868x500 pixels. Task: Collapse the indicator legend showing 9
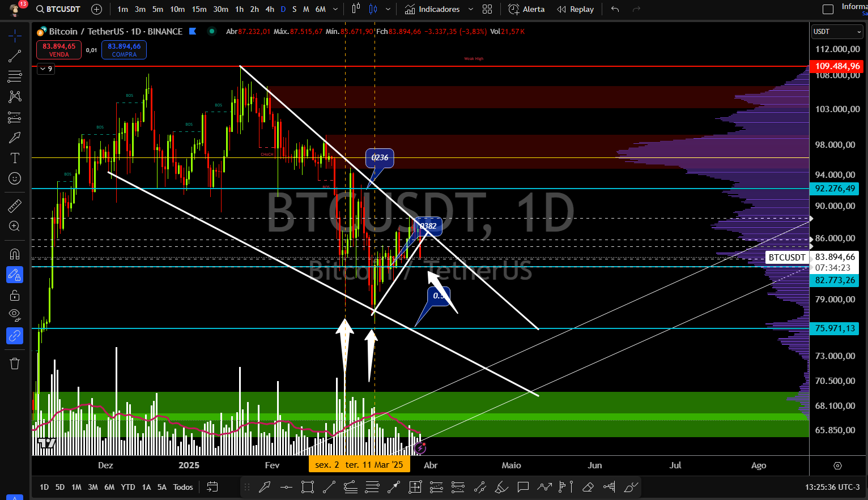click(x=45, y=69)
